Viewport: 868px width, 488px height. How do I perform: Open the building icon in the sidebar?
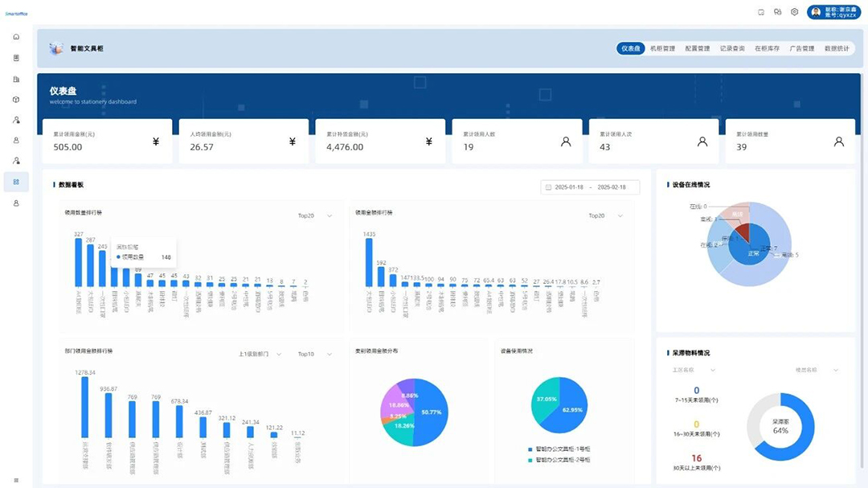point(16,79)
